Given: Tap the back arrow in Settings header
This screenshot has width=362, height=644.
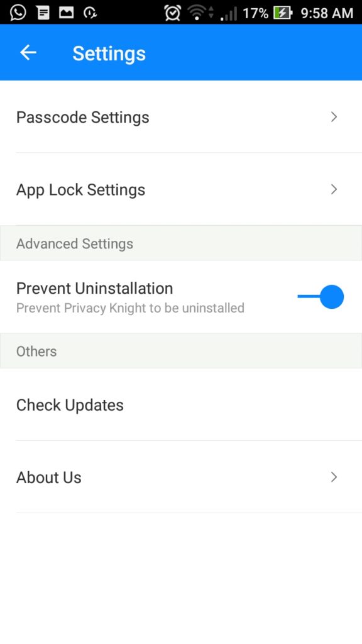Looking at the screenshot, I should 28,53.
